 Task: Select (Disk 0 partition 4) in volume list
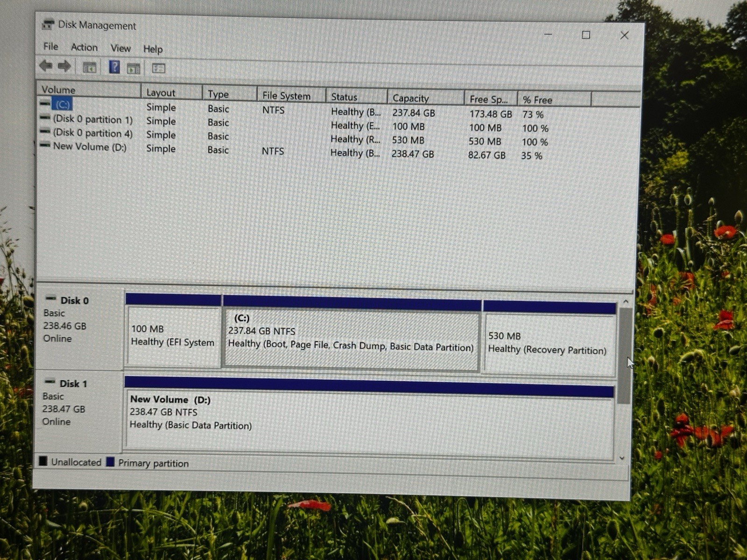coord(92,133)
